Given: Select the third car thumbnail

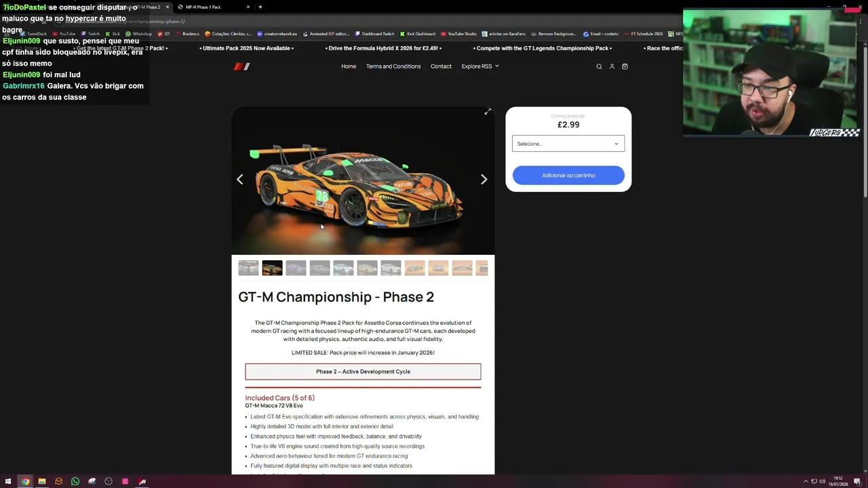Looking at the screenshot, I should (296, 268).
